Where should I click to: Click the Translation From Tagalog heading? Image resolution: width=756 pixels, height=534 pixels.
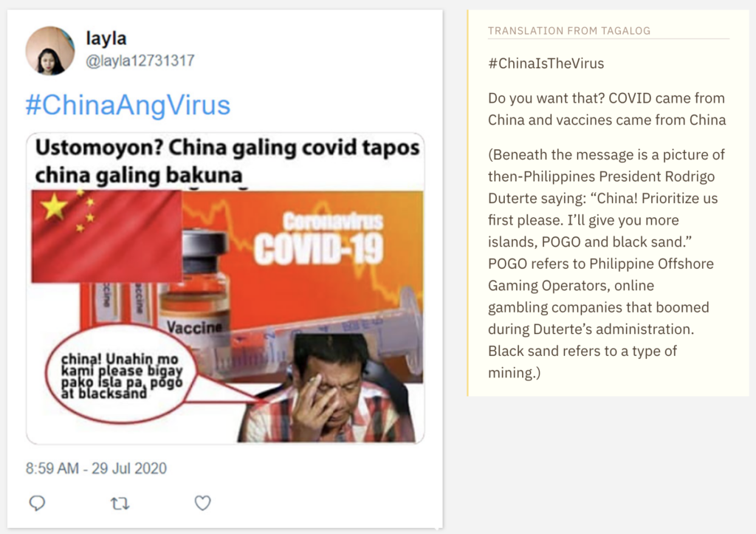(x=569, y=31)
